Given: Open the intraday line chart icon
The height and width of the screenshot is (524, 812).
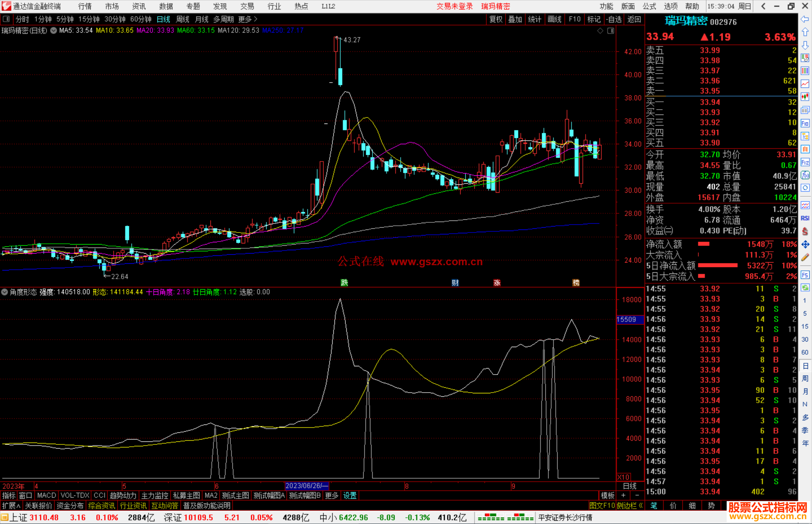Looking at the screenshot, I should tap(805, 84).
